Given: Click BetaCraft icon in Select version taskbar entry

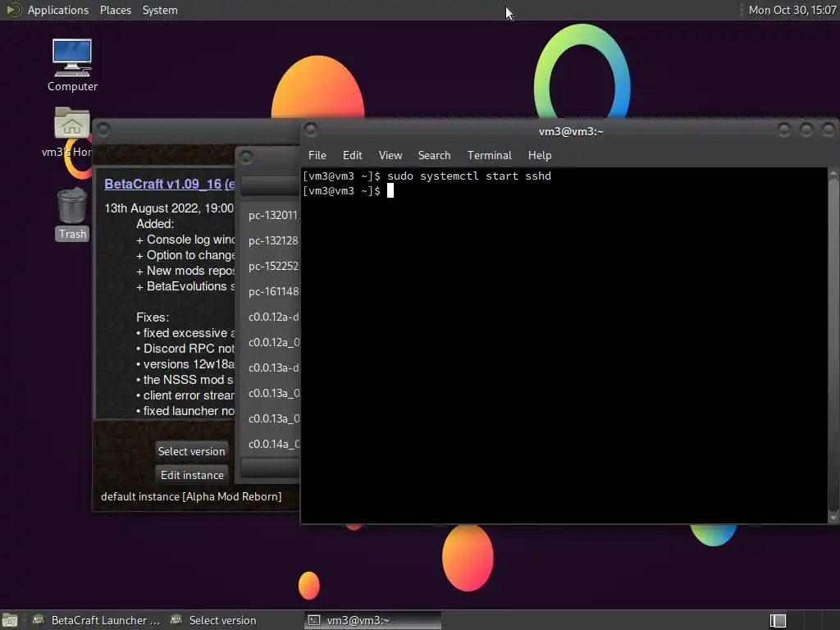Looking at the screenshot, I should pyautogui.click(x=176, y=620).
